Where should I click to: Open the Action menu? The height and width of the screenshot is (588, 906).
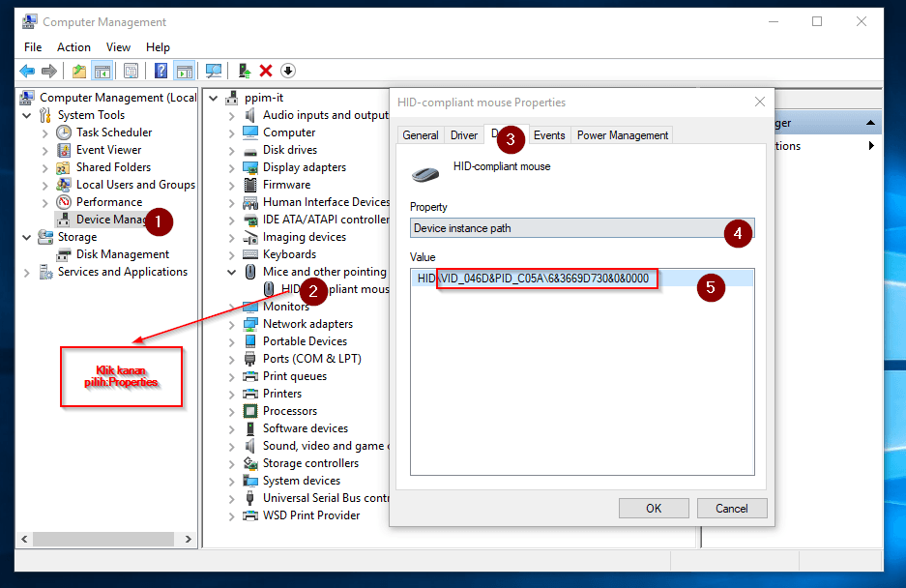click(73, 46)
